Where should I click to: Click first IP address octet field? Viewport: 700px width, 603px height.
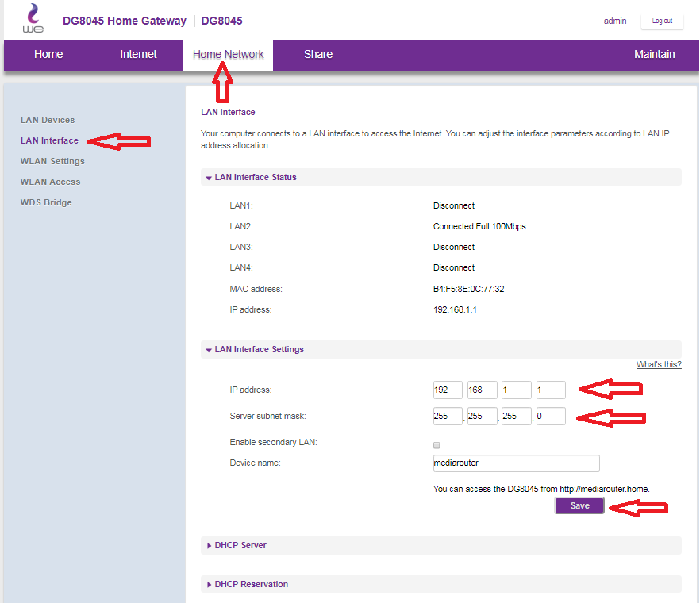(448, 390)
